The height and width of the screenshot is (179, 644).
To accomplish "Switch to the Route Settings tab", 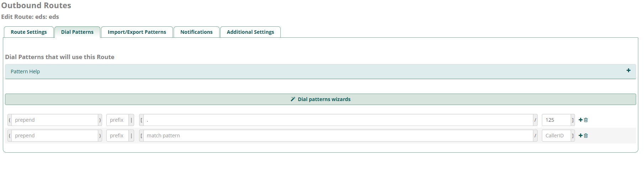I will click(29, 32).
